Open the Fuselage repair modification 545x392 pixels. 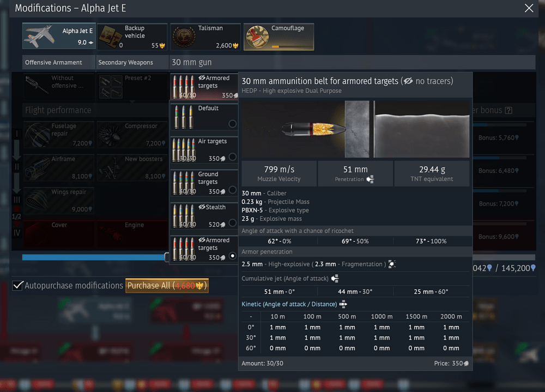point(59,134)
